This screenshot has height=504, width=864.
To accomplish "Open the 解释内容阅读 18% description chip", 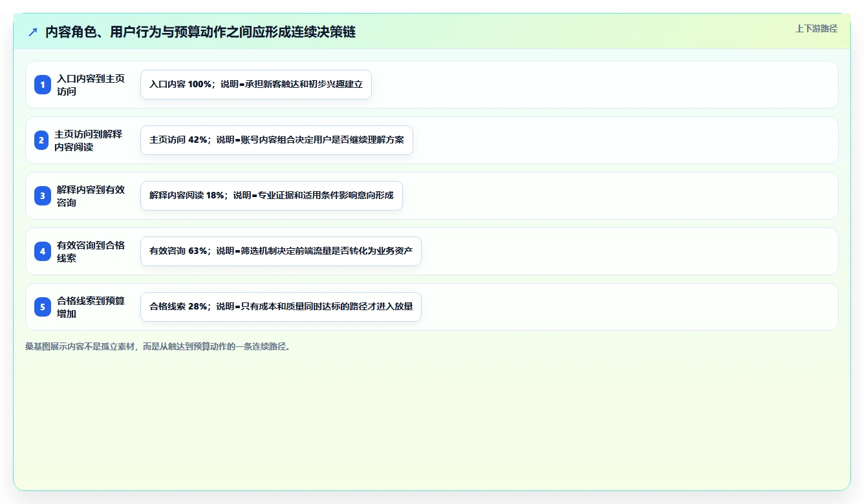I will 272,196.
